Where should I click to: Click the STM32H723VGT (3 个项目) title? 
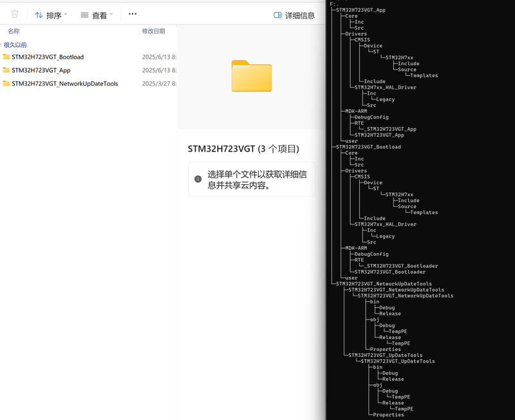point(243,149)
